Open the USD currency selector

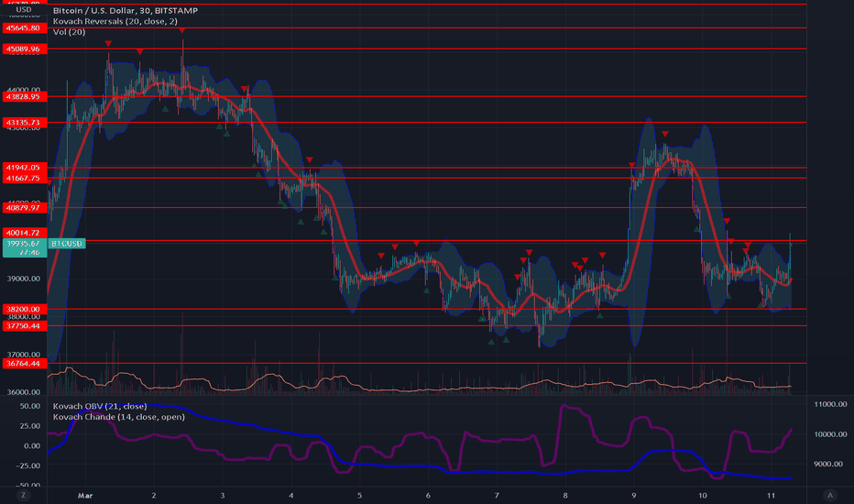(x=24, y=10)
